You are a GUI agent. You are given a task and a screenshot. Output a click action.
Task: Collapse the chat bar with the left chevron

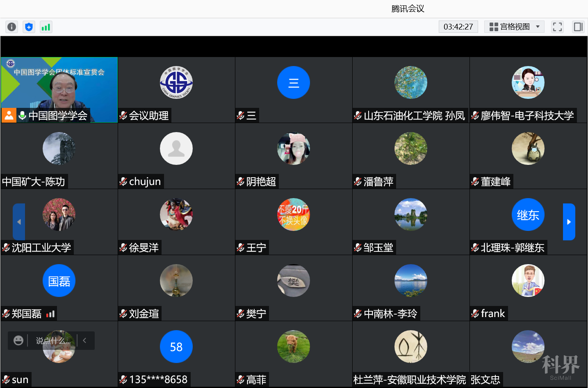(84, 340)
